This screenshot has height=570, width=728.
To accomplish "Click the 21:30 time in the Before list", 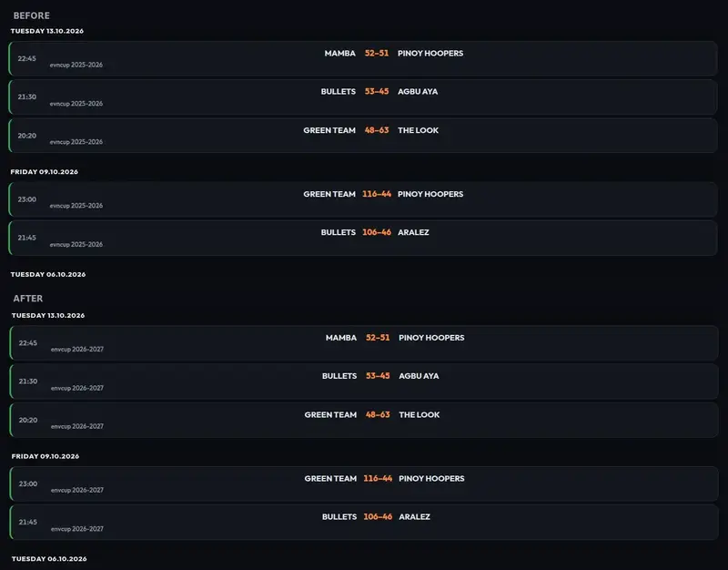I will tap(27, 97).
